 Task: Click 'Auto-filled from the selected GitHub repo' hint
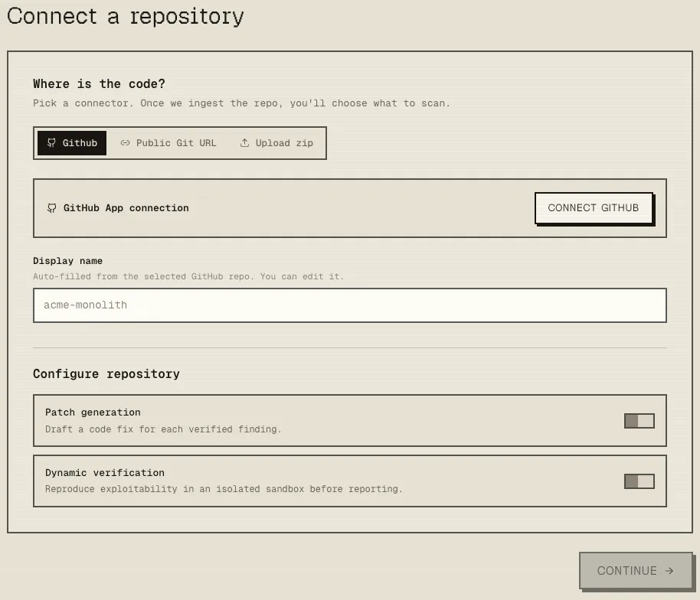[x=188, y=276]
